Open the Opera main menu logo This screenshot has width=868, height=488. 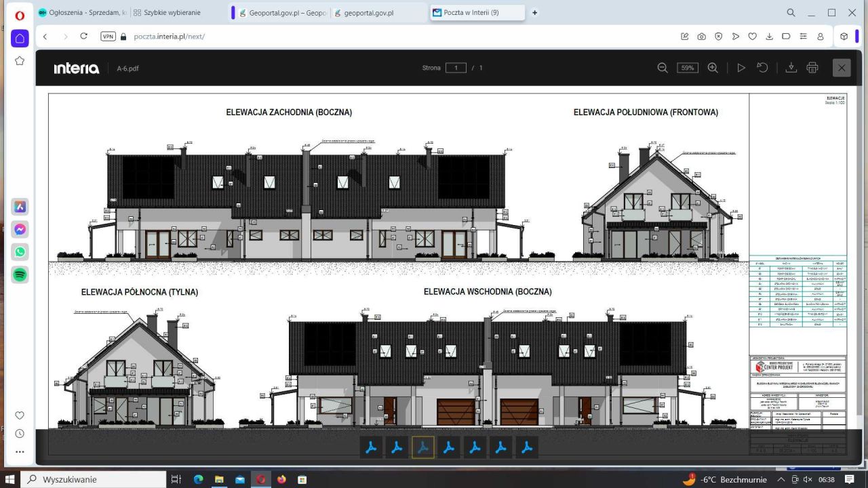pos(20,15)
